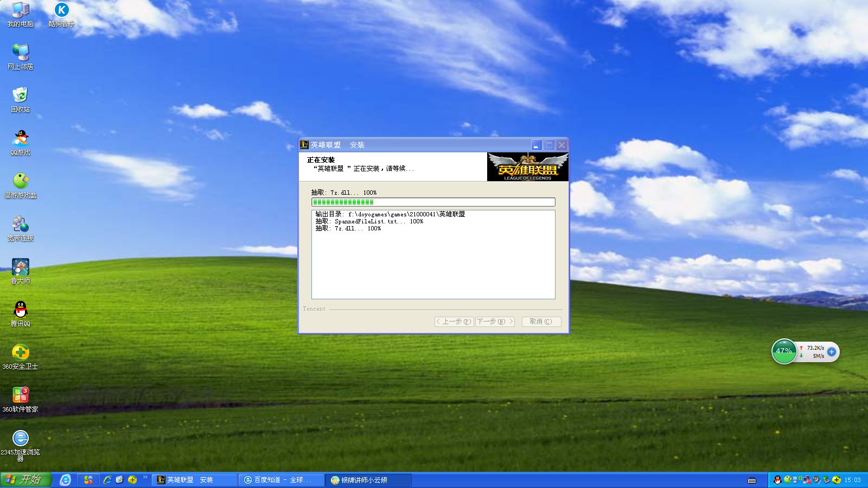
Task: Click the 47% memory ball widget
Action: tap(784, 351)
